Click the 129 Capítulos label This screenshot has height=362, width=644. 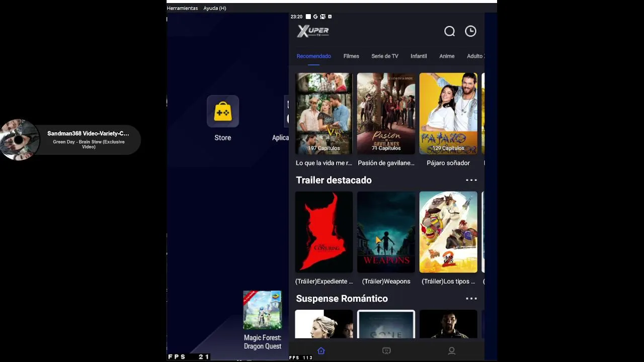(x=448, y=148)
